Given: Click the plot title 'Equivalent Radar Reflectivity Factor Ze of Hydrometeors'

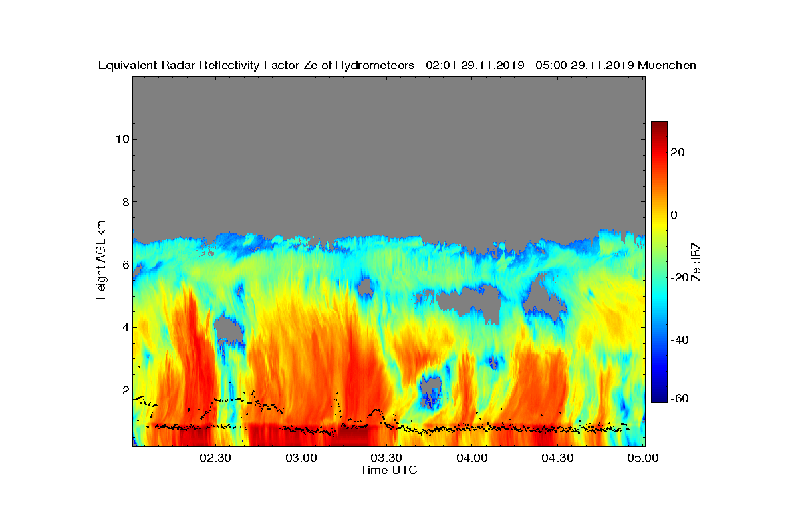Looking at the screenshot, I should coord(257,65).
